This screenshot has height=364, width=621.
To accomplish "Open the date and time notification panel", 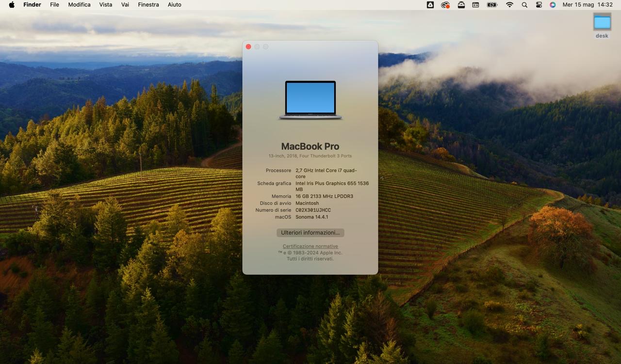I will (588, 5).
